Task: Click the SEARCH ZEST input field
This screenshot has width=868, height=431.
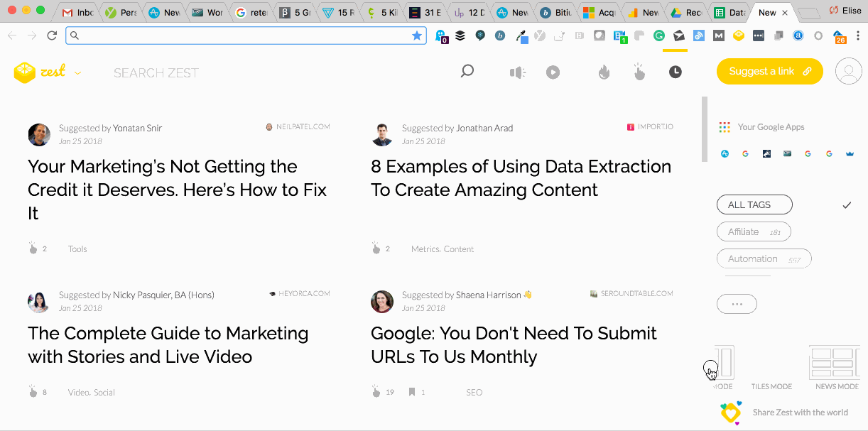Action: pos(156,72)
